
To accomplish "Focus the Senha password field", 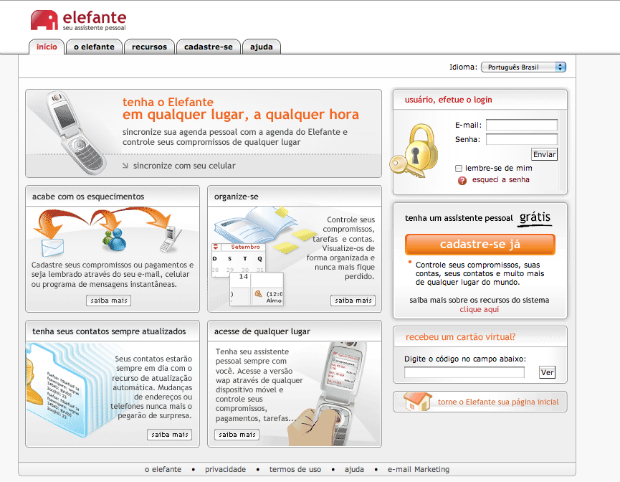I will pyautogui.click(x=522, y=139).
